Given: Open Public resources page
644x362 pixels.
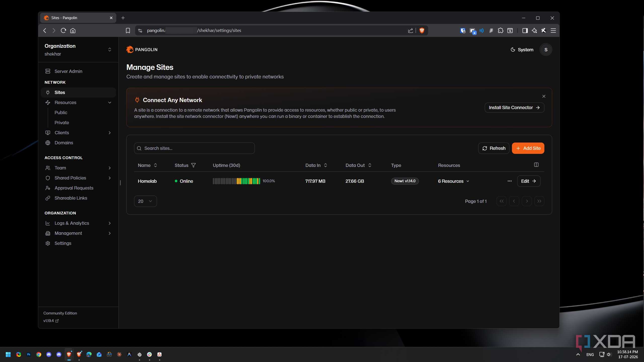Looking at the screenshot, I should (x=61, y=112).
